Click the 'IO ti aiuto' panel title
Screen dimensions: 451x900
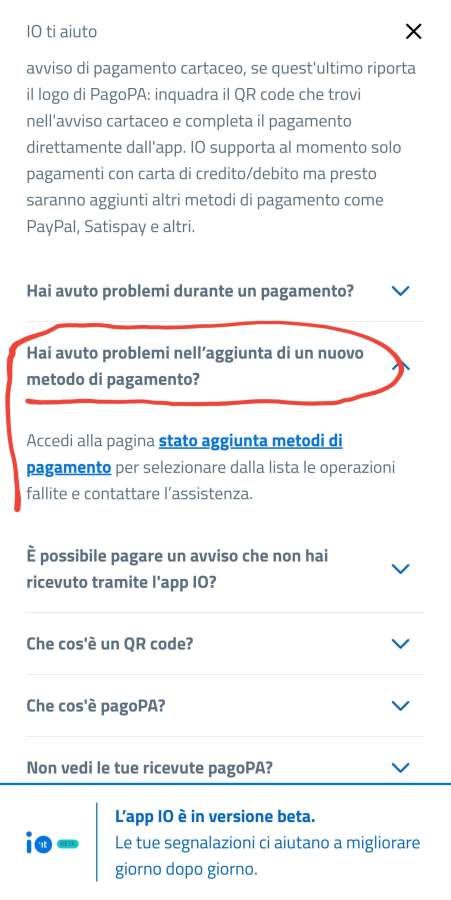61,31
